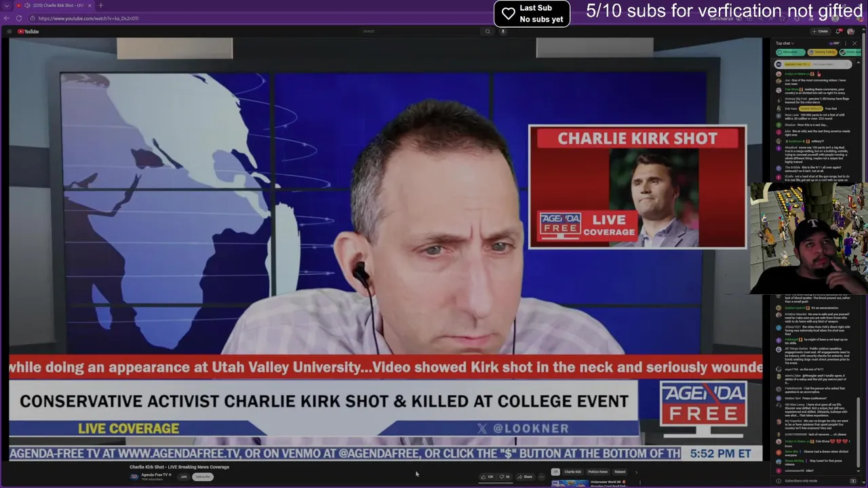Start voice search with the microphone icon
The image size is (868, 488).
pos(503,31)
